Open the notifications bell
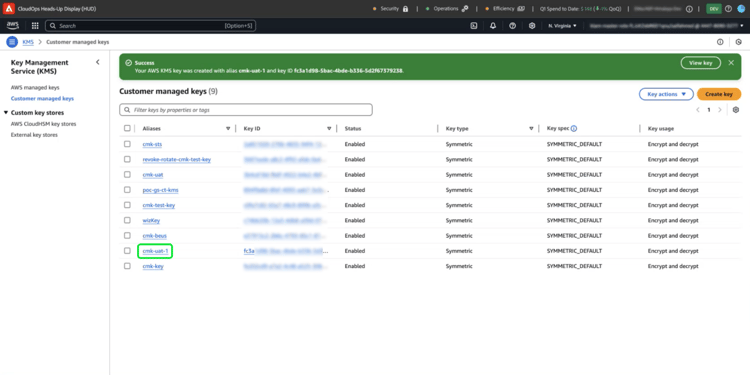The height and width of the screenshot is (375, 750). [493, 26]
